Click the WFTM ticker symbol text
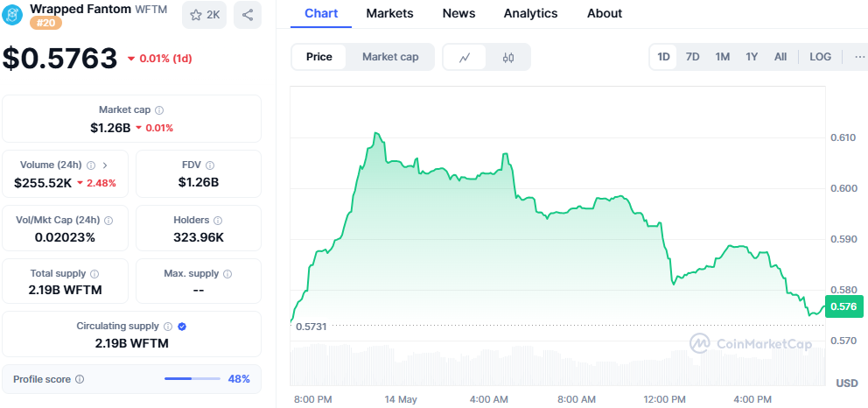This screenshot has width=868, height=408. click(x=151, y=9)
